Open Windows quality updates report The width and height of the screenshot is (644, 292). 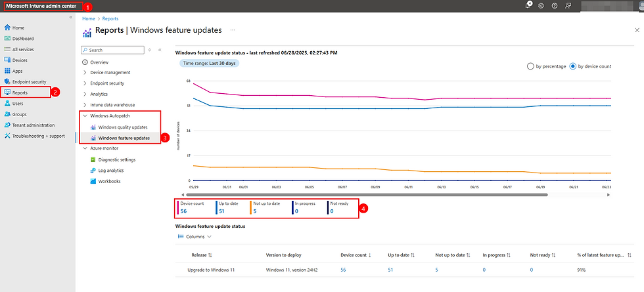click(x=123, y=127)
